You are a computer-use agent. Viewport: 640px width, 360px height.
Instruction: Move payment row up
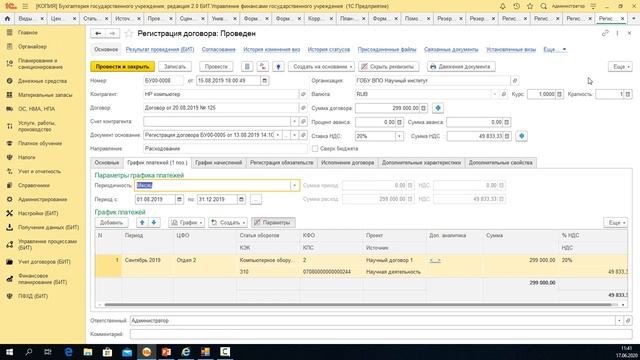(x=142, y=222)
